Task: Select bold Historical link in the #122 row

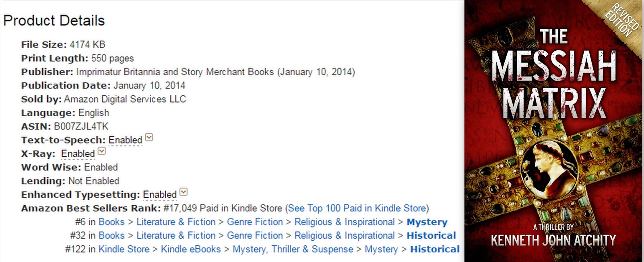Action: pos(435,250)
